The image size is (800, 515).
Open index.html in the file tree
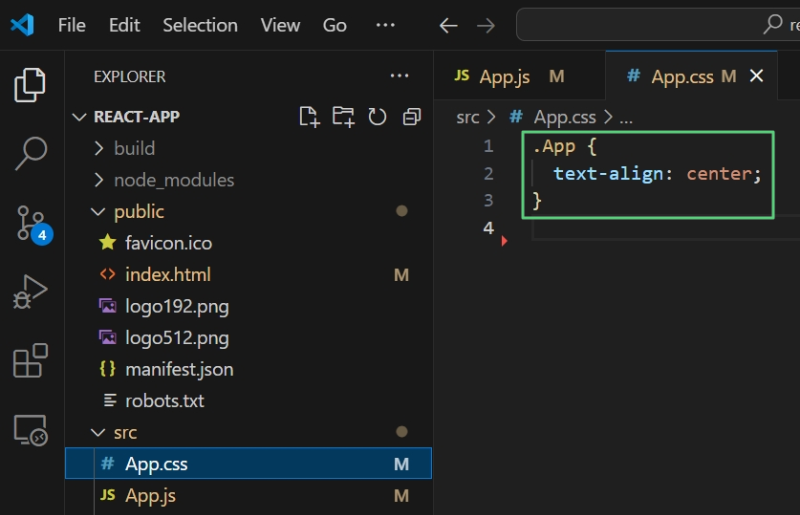click(248, 275)
